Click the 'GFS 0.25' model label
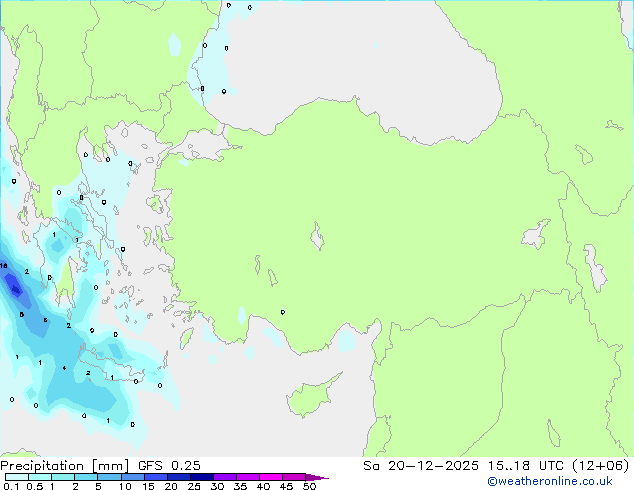The image size is (634, 490). pyautogui.click(x=169, y=466)
